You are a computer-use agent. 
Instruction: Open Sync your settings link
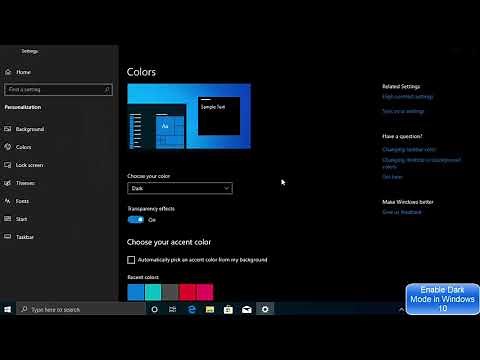tap(403, 111)
